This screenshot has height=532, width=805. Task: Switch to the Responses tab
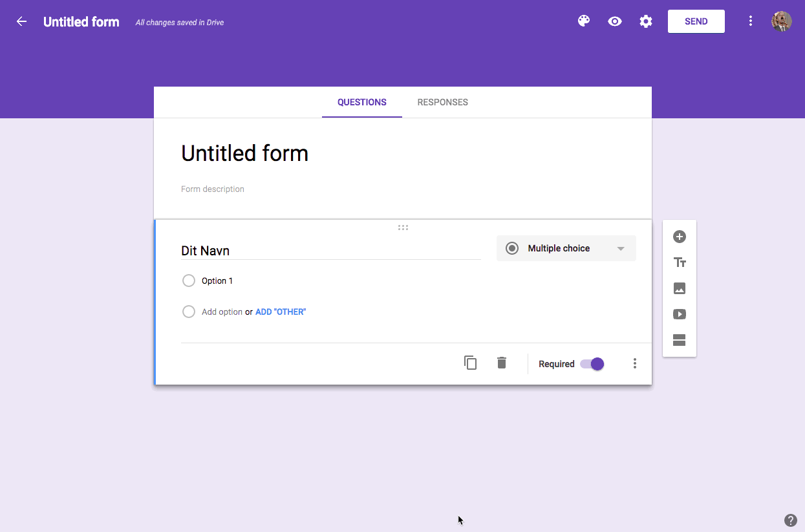[x=443, y=102]
